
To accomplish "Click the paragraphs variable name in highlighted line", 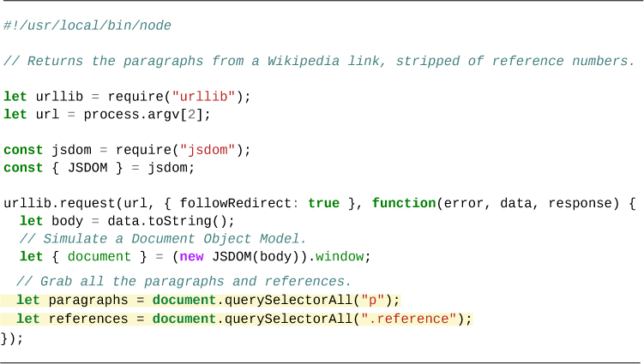I will (87, 300).
